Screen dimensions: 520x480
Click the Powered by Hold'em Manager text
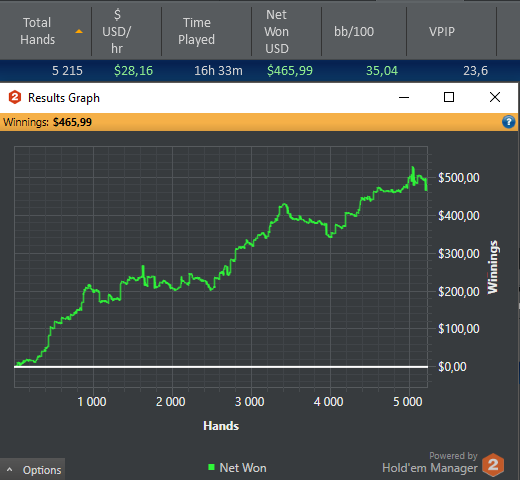point(430,463)
